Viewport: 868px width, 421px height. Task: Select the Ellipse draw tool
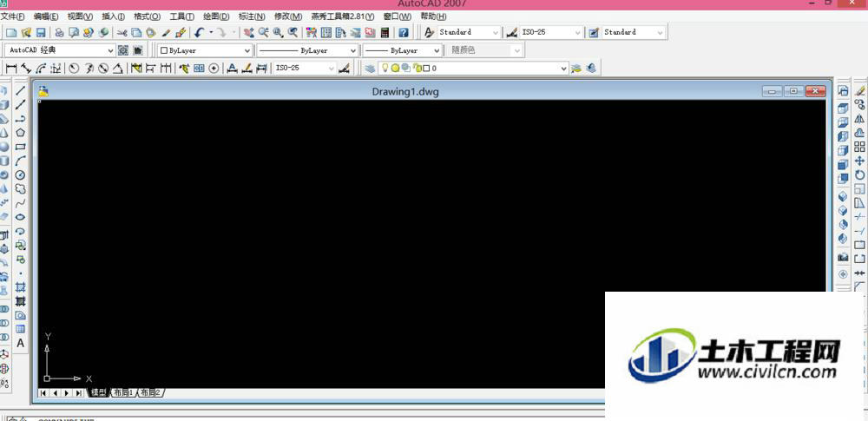click(x=21, y=217)
